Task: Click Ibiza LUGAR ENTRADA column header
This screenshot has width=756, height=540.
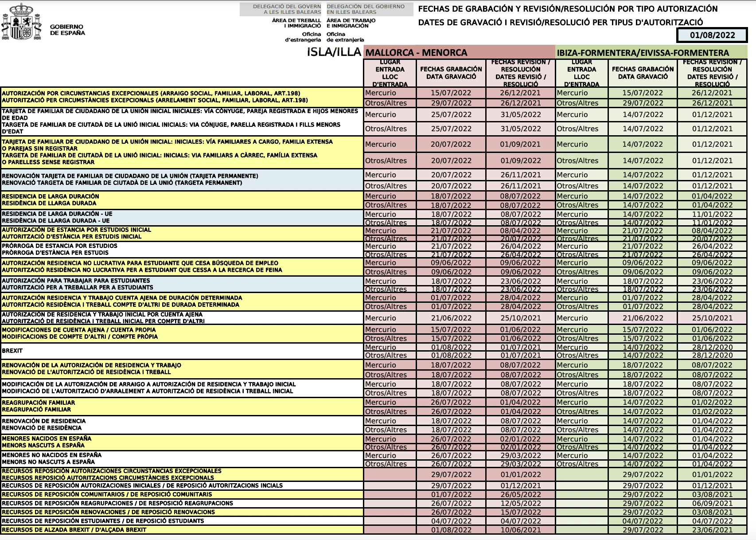Action: [581, 73]
